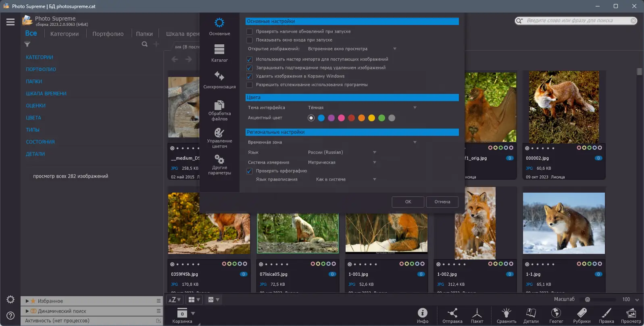Enable showing login window at startup

coord(250,40)
